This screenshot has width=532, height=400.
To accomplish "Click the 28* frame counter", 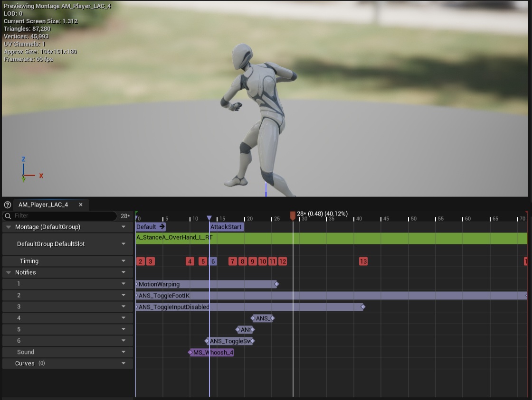I will [125, 216].
